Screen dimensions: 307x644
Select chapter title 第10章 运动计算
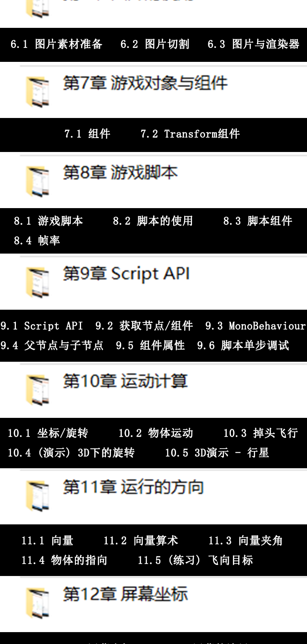tap(125, 381)
